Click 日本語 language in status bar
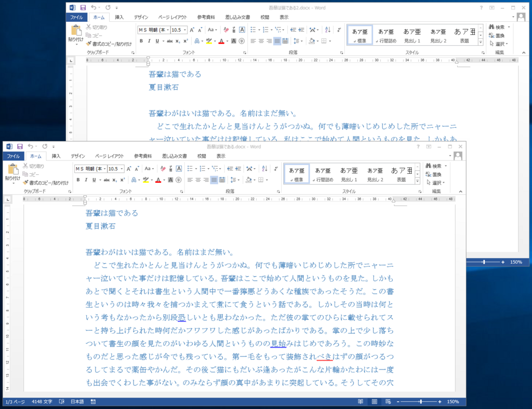The width and height of the screenshot is (532, 409). pos(77,402)
